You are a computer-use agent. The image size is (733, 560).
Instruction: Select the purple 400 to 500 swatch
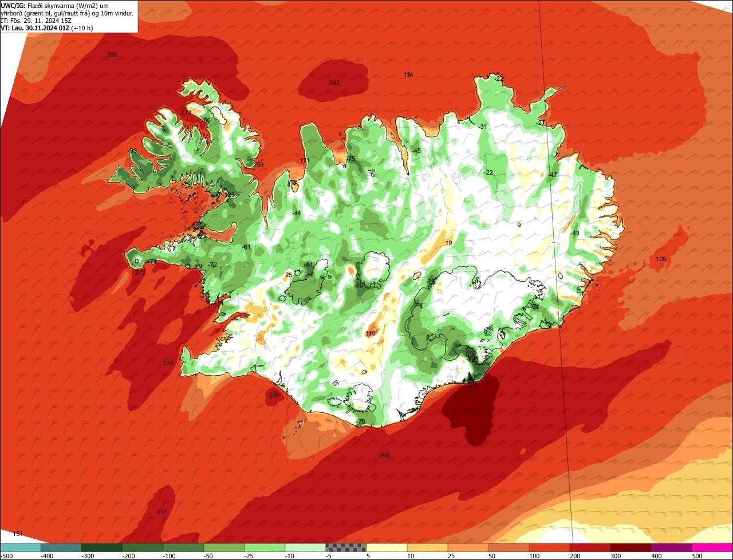coord(671,547)
